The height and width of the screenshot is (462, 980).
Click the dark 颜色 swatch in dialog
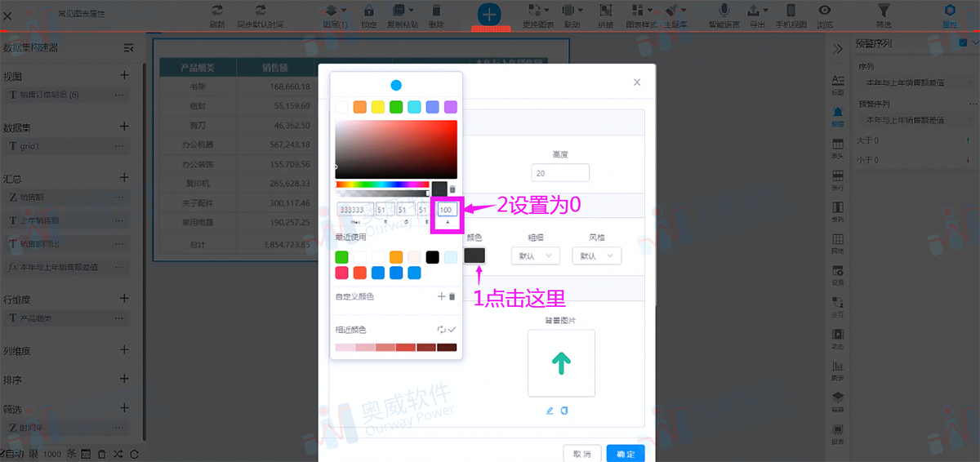tap(474, 255)
